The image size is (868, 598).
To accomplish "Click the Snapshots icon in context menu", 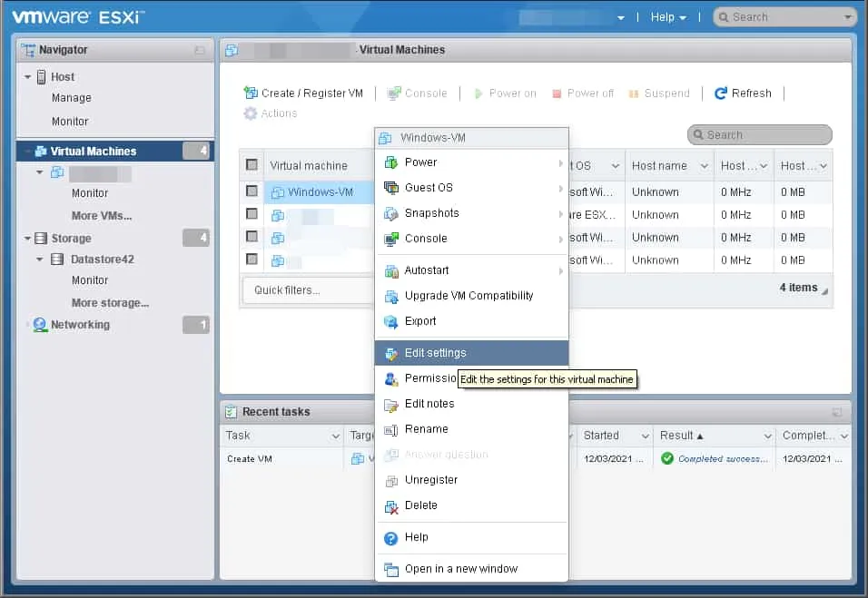I will pyautogui.click(x=391, y=213).
